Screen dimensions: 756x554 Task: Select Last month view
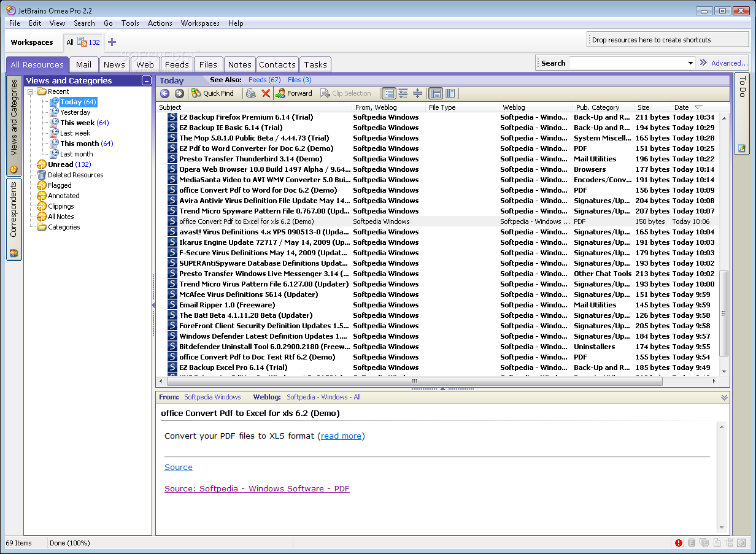tap(76, 154)
